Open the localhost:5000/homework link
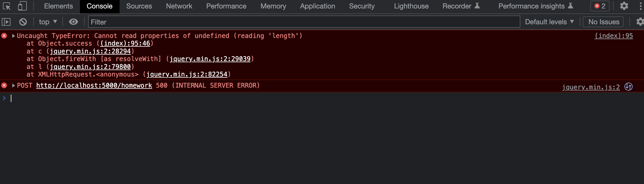Screen dimensions: 644x184 click(x=94, y=86)
